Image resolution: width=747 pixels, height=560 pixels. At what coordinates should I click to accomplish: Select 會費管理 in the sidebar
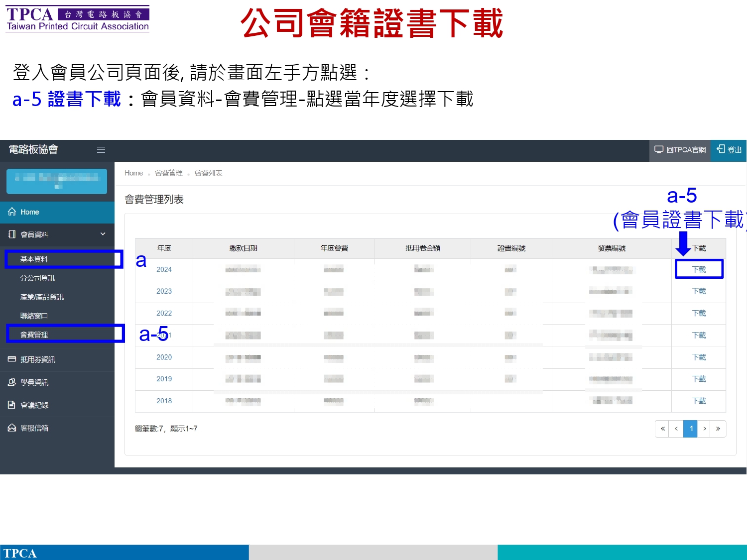point(34,335)
